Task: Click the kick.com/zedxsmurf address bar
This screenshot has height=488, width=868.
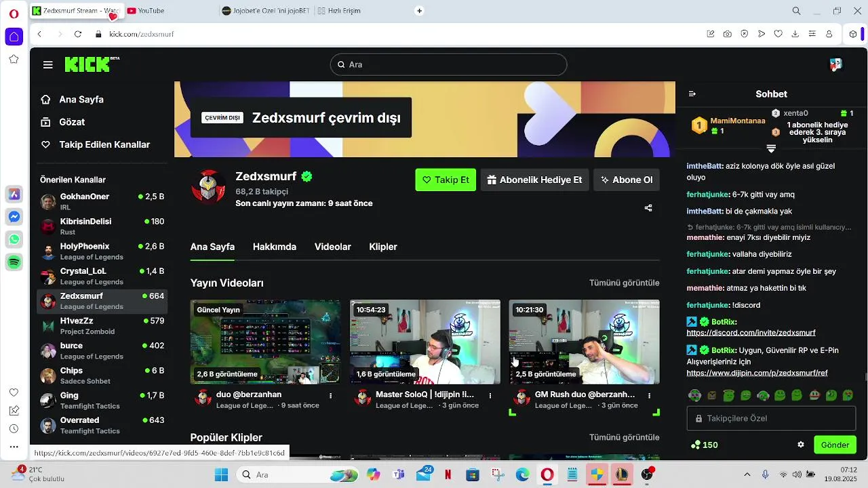Action: tap(142, 34)
